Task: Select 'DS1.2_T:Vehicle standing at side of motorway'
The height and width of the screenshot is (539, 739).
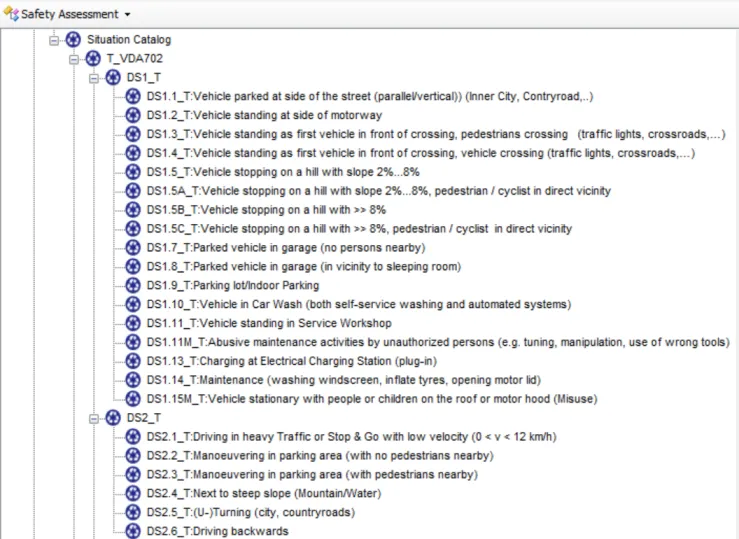Action: tap(264, 115)
